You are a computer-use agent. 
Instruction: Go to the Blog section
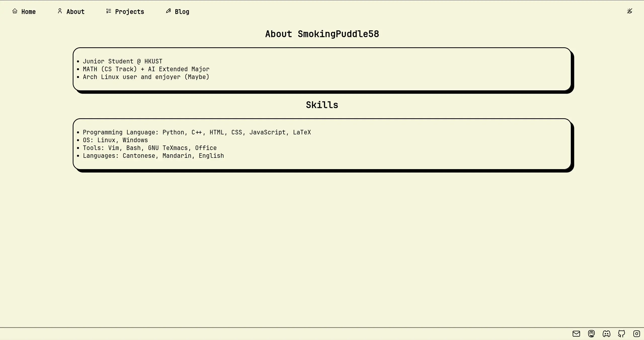pyautogui.click(x=182, y=12)
